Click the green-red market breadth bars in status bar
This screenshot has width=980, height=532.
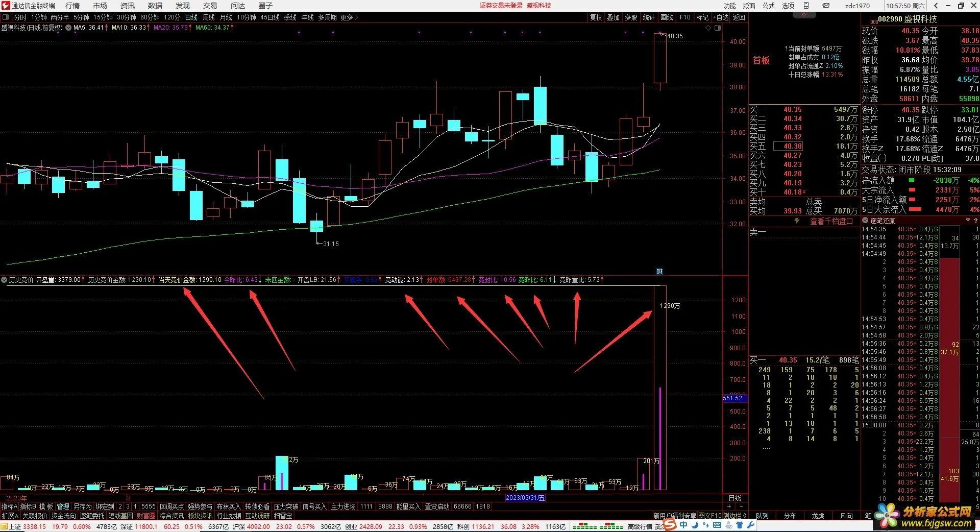click(x=598, y=526)
